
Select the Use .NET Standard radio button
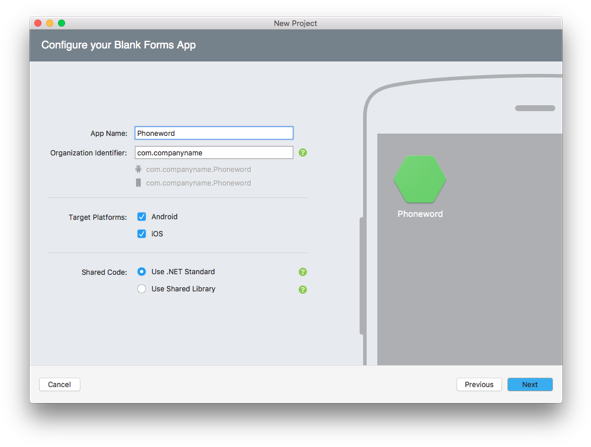pyautogui.click(x=142, y=271)
